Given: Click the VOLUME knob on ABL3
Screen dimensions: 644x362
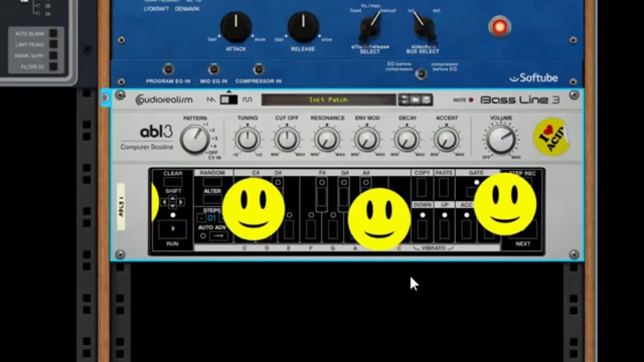Looking at the screenshot, I should [x=501, y=139].
